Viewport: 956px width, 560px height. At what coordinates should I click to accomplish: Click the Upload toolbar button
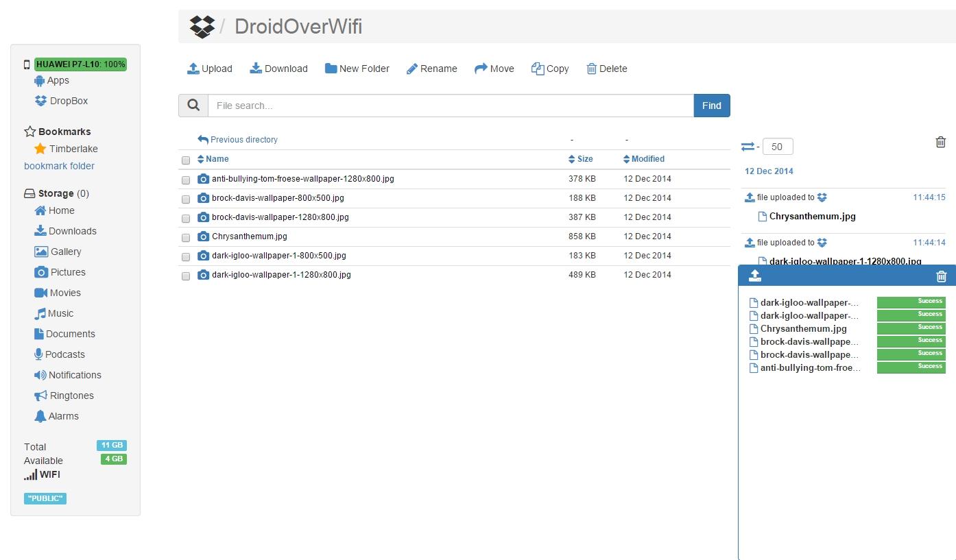(210, 69)
